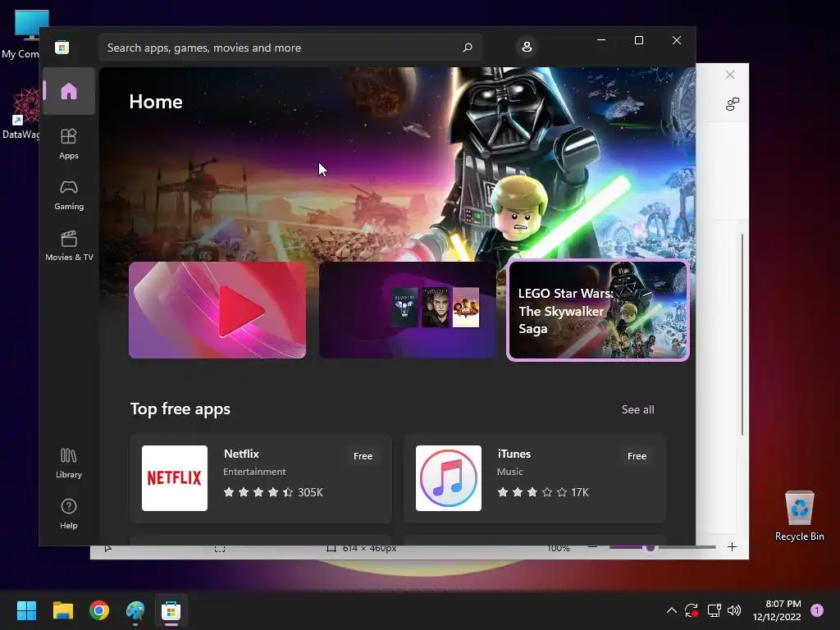This screenshot has height=630, width=840.
Task: Open the Home section in Store sidebar
Action: point(69,91)
